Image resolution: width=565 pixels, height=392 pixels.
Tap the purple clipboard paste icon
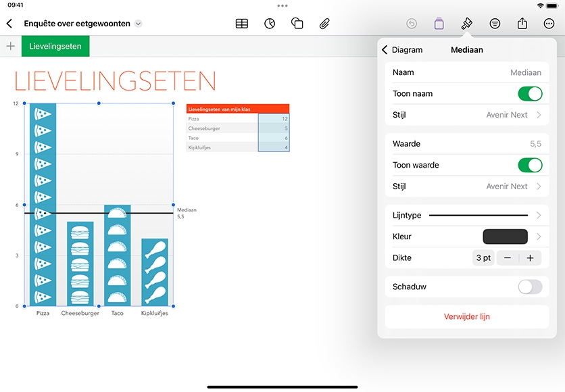pyautogui.click(x=439, y=24)
